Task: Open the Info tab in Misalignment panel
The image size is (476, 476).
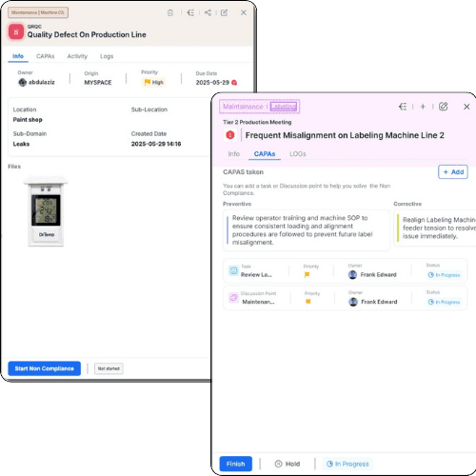Action: click(x=234, y=154)
